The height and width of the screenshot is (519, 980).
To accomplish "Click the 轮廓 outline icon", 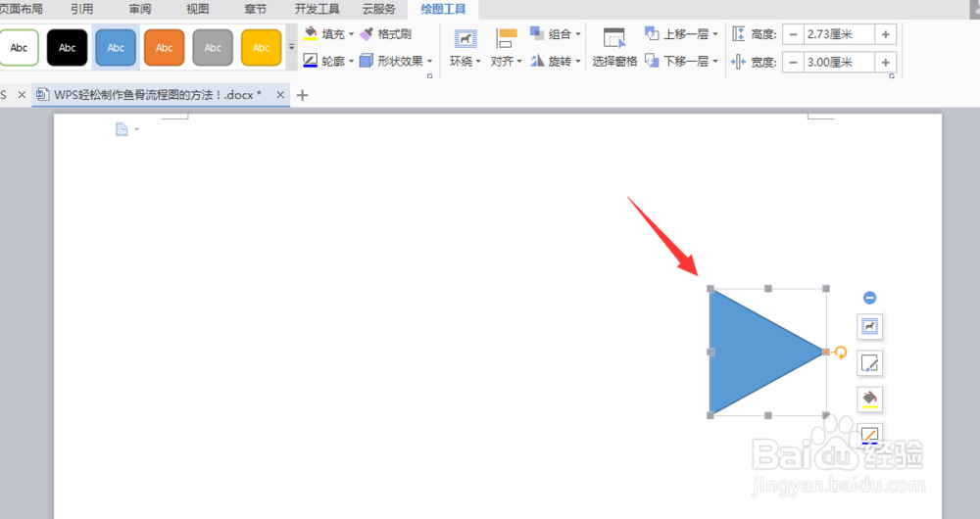I will pos(311,61).
